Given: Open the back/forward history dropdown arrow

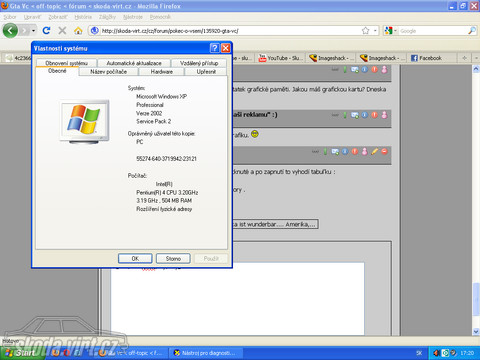Looking at the screenshot, I should (x=33, y=31).
